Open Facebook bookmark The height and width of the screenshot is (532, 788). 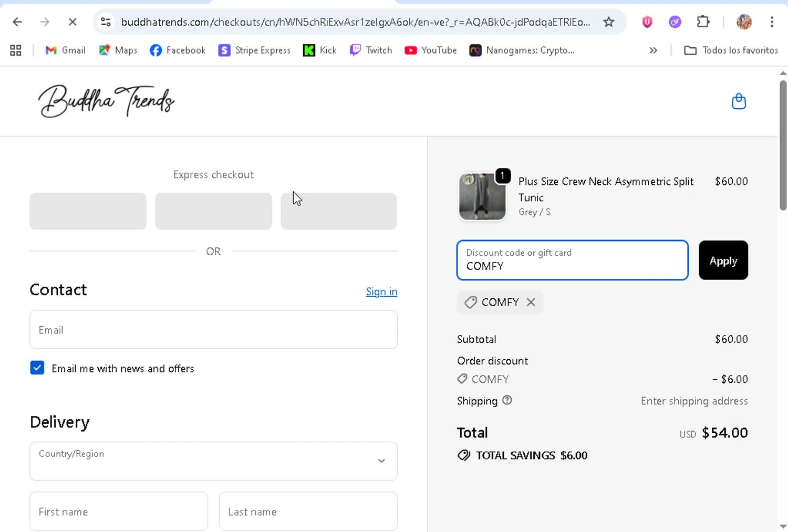coord(178,50)
